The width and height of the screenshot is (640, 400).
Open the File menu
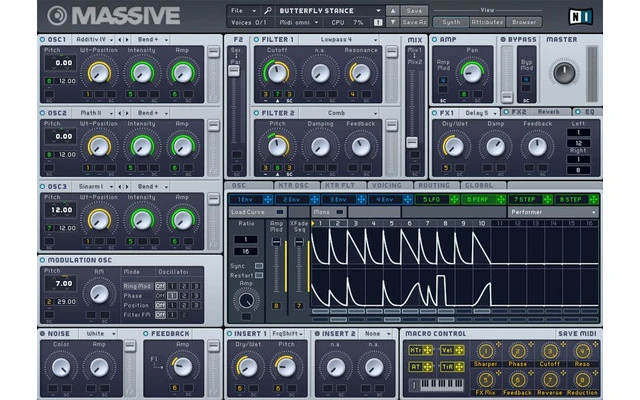(244, 11)
